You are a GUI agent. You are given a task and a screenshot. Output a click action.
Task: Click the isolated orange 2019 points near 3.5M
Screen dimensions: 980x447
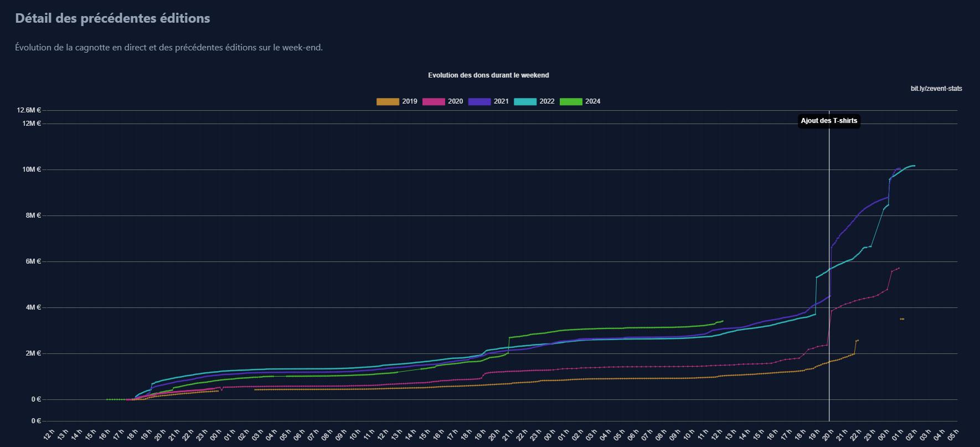(902, 319)
